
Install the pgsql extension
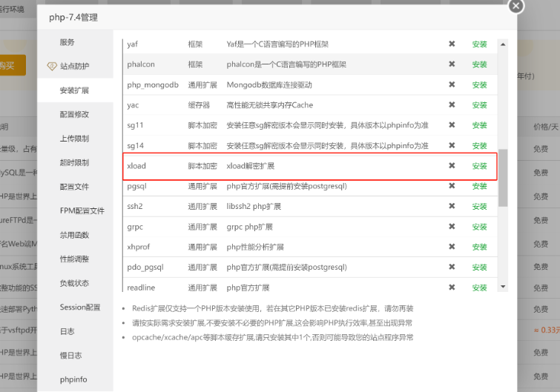479,186
